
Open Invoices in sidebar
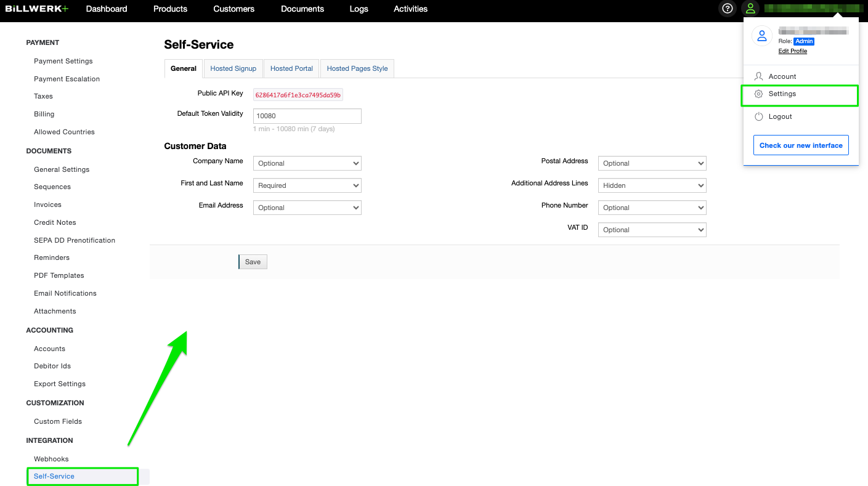(47, 205)
